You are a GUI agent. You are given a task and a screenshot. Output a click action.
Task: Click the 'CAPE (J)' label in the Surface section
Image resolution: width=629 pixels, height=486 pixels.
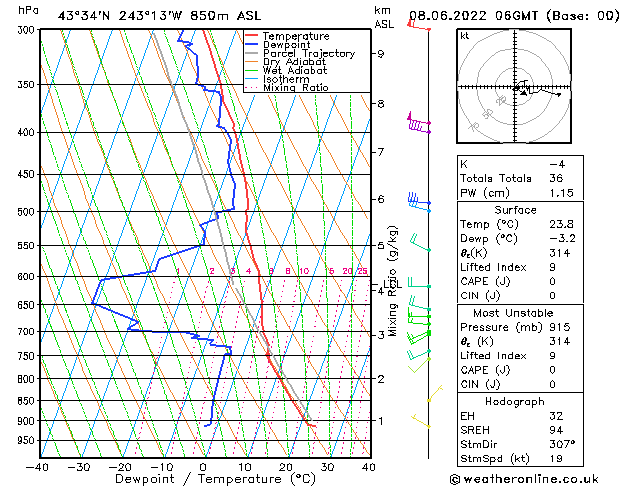pyautogui.click(x=485, y=281)
